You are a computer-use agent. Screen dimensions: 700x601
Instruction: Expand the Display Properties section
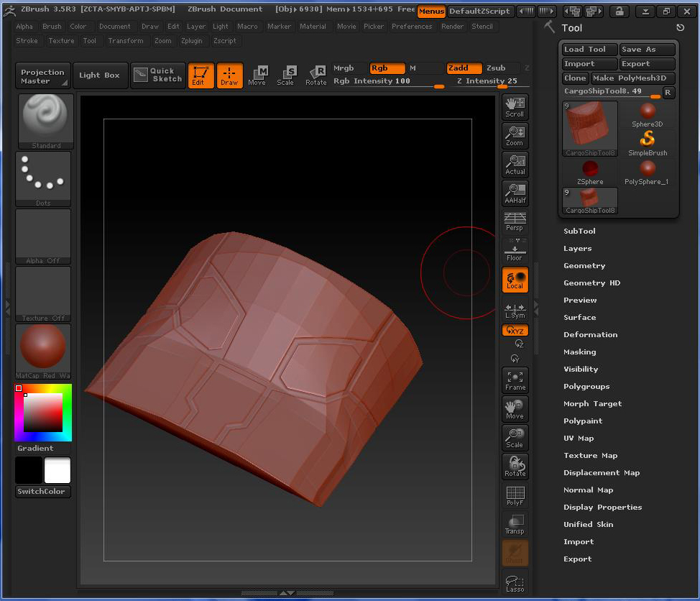[603, 508]
